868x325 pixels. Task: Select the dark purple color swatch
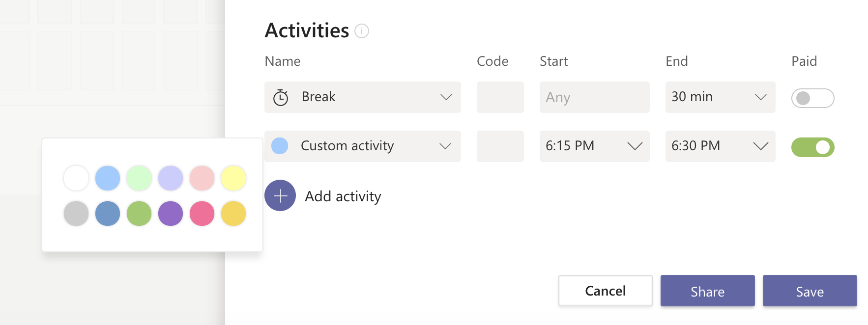(x=171, y=214)
